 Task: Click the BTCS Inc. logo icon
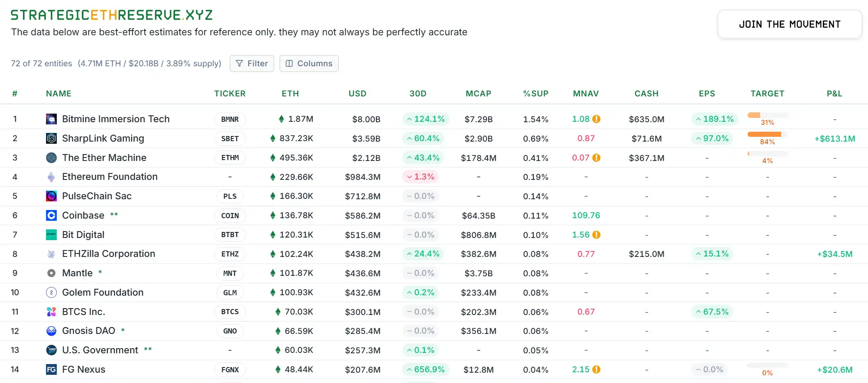tap(51, 312)
